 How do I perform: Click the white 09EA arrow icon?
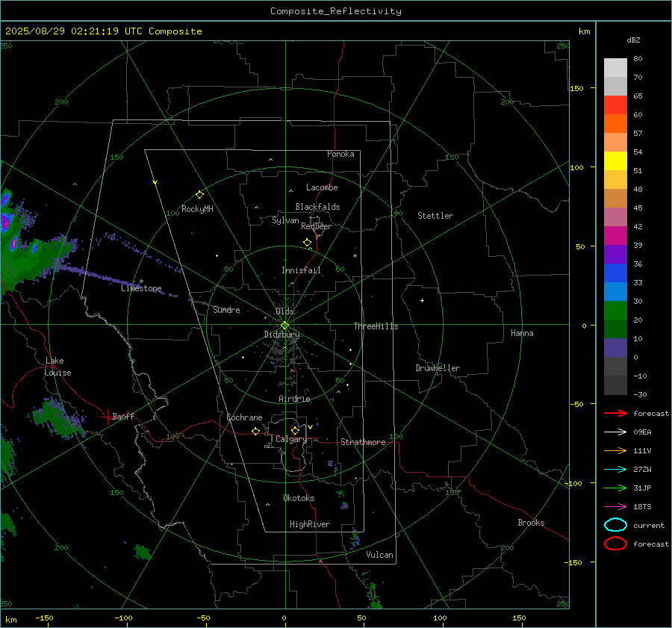(615, 432)
